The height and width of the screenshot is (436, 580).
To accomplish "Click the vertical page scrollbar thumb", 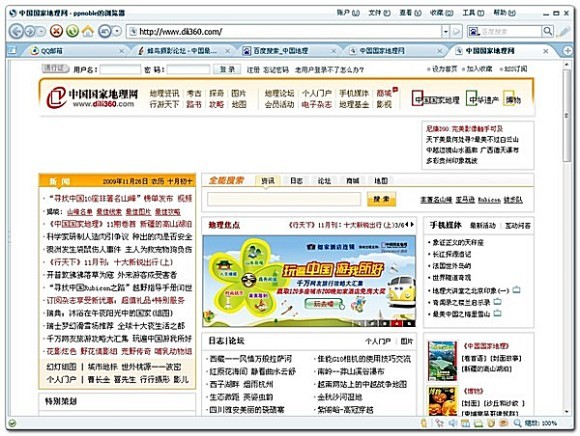I will coord(567,115).
